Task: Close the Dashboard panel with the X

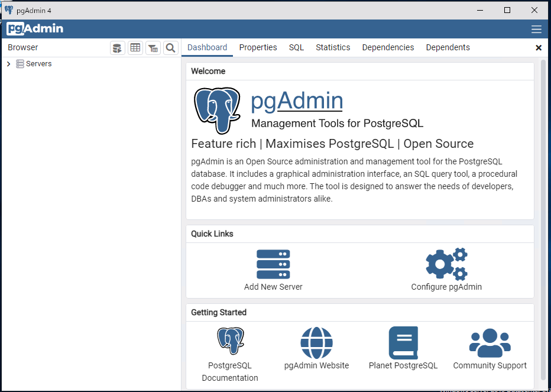Action: 539,47
